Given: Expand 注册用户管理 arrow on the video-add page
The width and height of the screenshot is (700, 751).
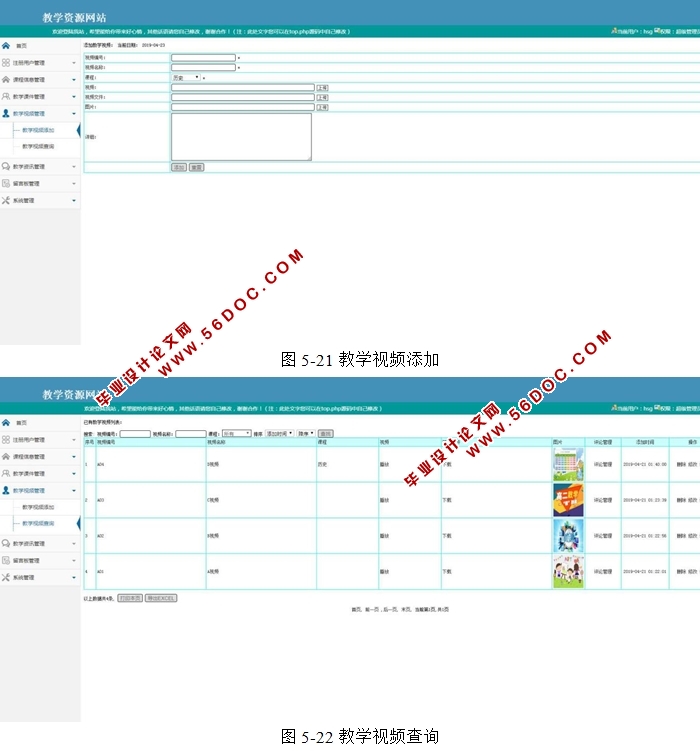Looking at the screenshot, I should [x=74, y=63].
